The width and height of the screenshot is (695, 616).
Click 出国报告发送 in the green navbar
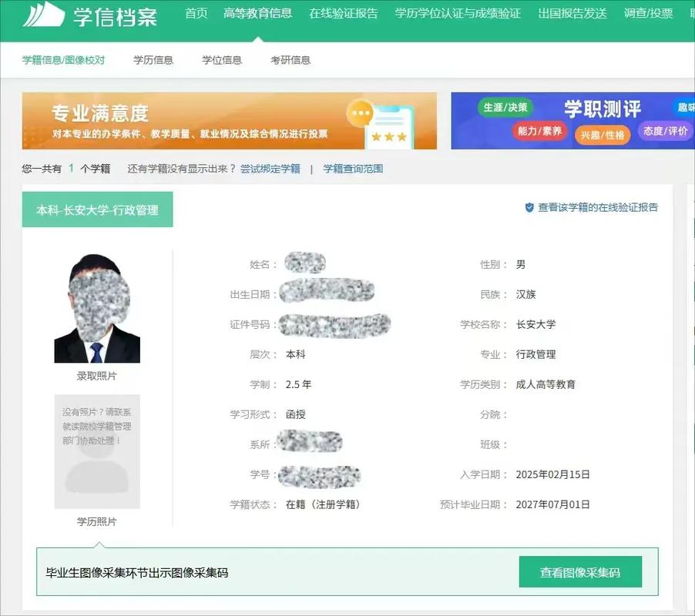coord(573,14)
